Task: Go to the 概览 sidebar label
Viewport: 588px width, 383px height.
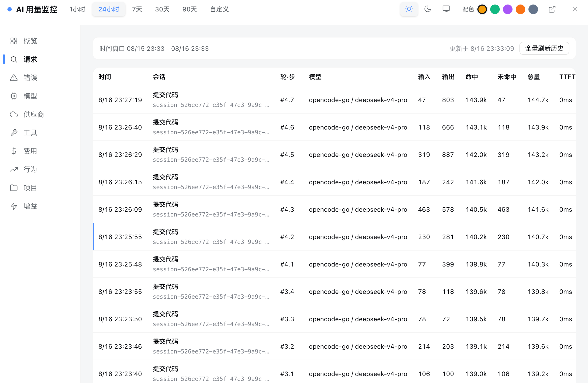Action: pos(30,41)
